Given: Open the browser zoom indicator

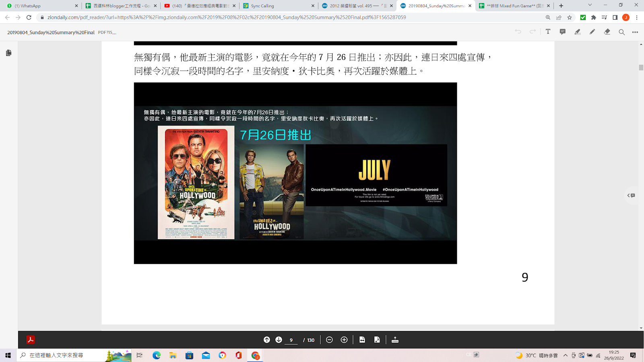Looking at the screenshot, I should pos(548,17).
